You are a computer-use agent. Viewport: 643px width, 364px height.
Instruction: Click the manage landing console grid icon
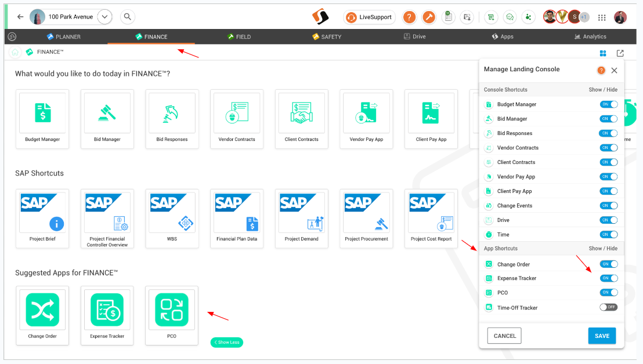coord(603,53)
